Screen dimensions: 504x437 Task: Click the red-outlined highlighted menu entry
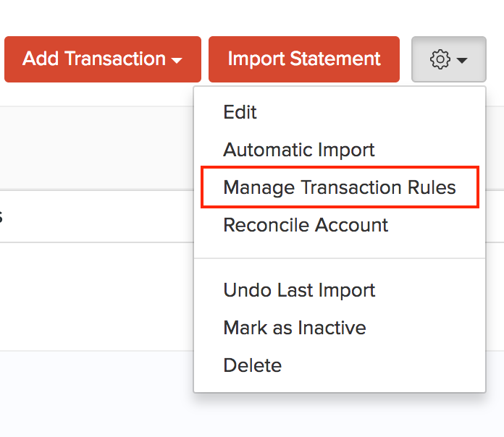(339, 187)
